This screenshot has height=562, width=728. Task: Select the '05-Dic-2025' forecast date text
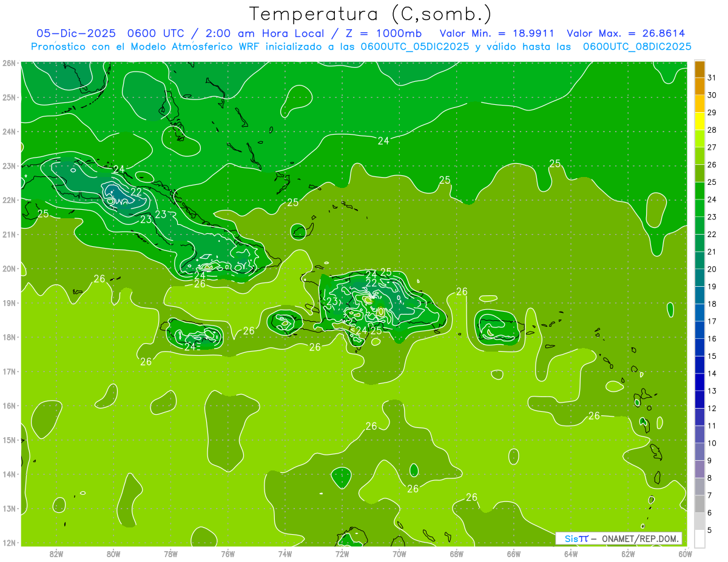pos(76,33)
